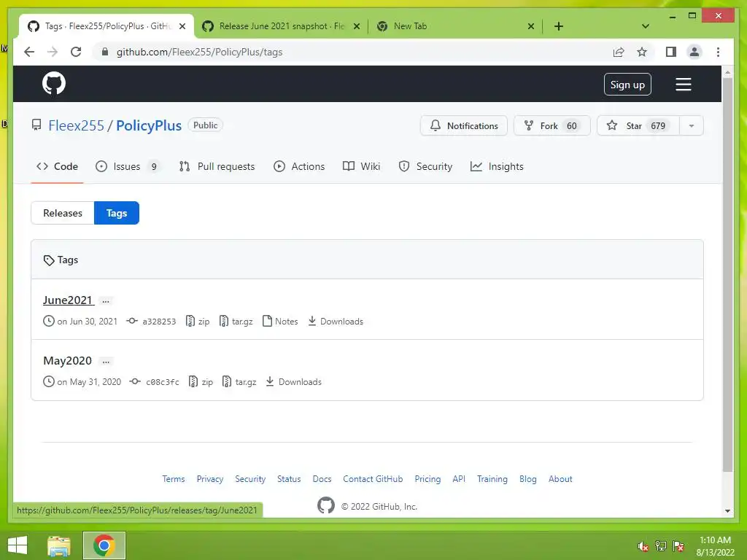View June2021 release Notes
The width and height of the screenshot is (747, 560).
coord(280,322)
